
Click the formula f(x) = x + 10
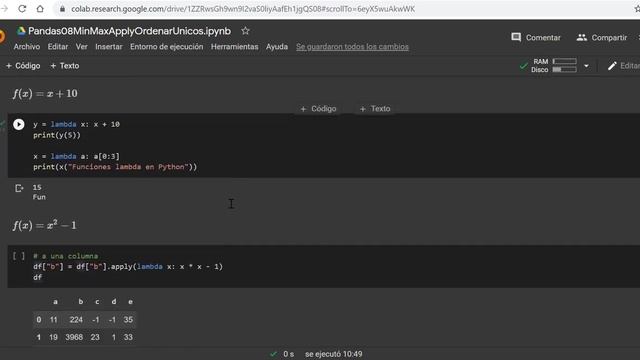[x=45, y=93]
